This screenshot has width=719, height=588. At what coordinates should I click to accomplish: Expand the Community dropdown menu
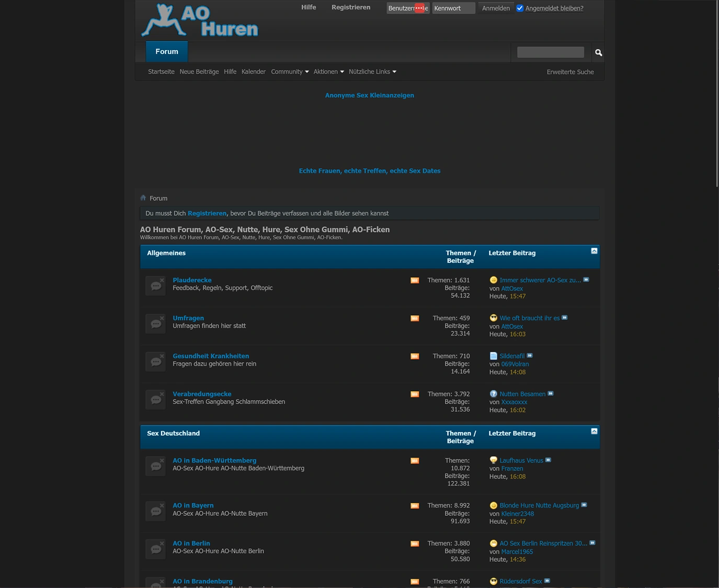pos(290,72)
